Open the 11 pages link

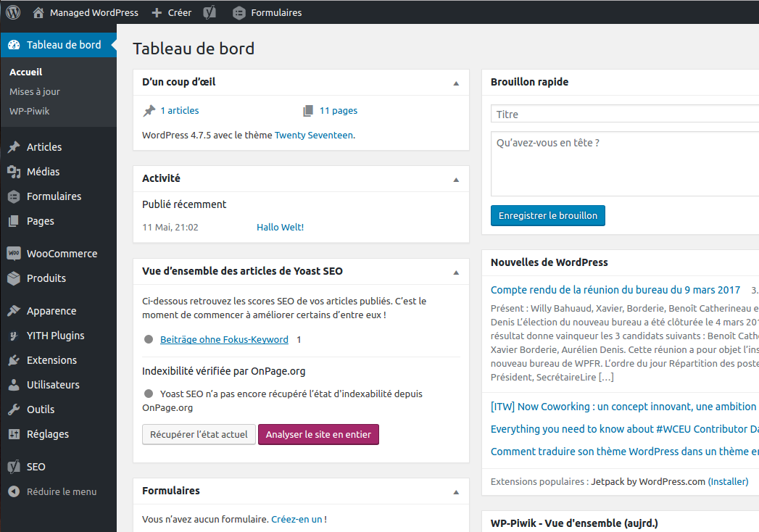pos(339,111)
